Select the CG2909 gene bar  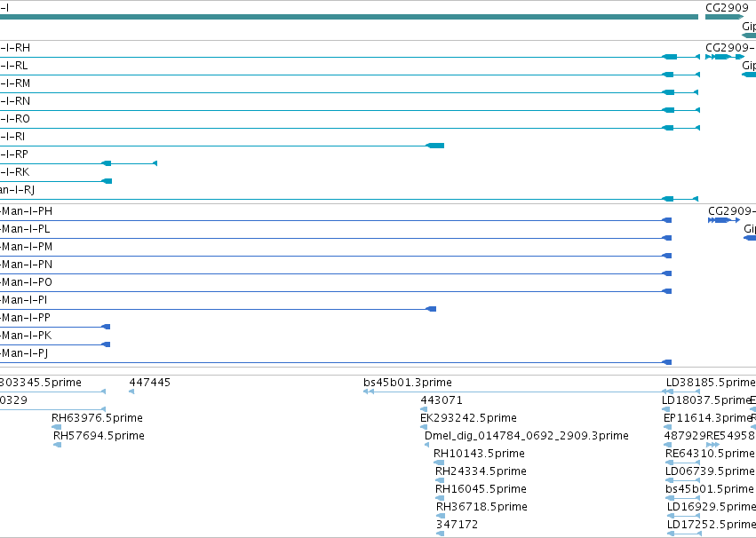pos(724,17)
